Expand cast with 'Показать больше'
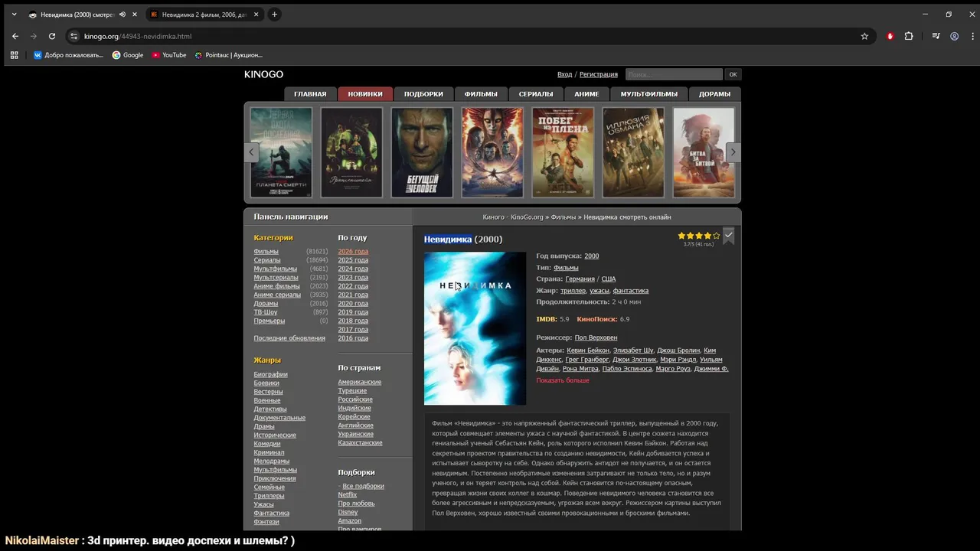The image size is (980, 551). tap(563, 380)
